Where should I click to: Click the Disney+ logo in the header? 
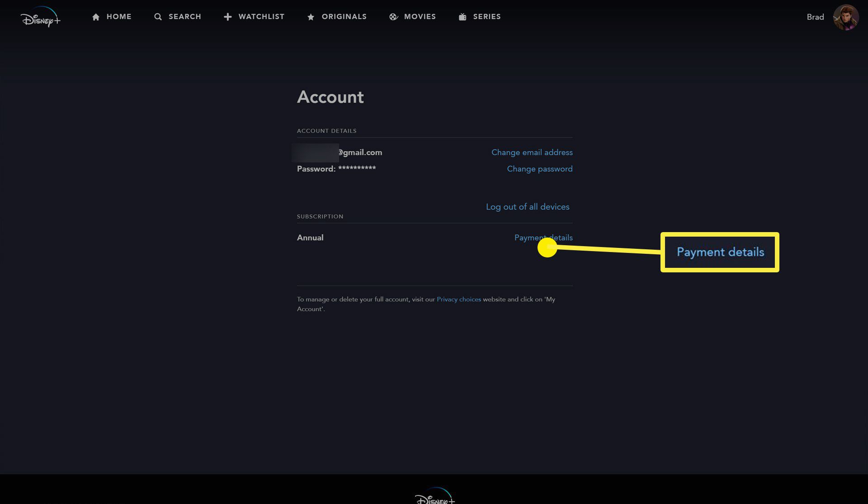[40, 17]
